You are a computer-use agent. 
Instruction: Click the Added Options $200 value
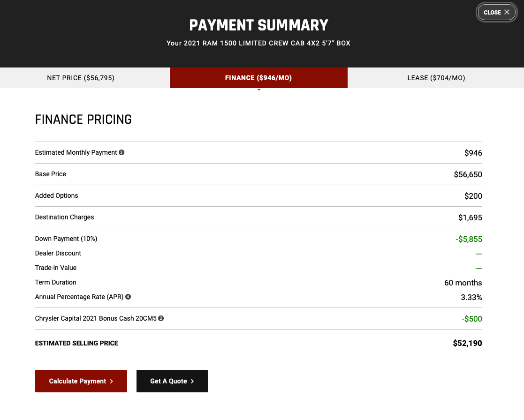(473, 196)
